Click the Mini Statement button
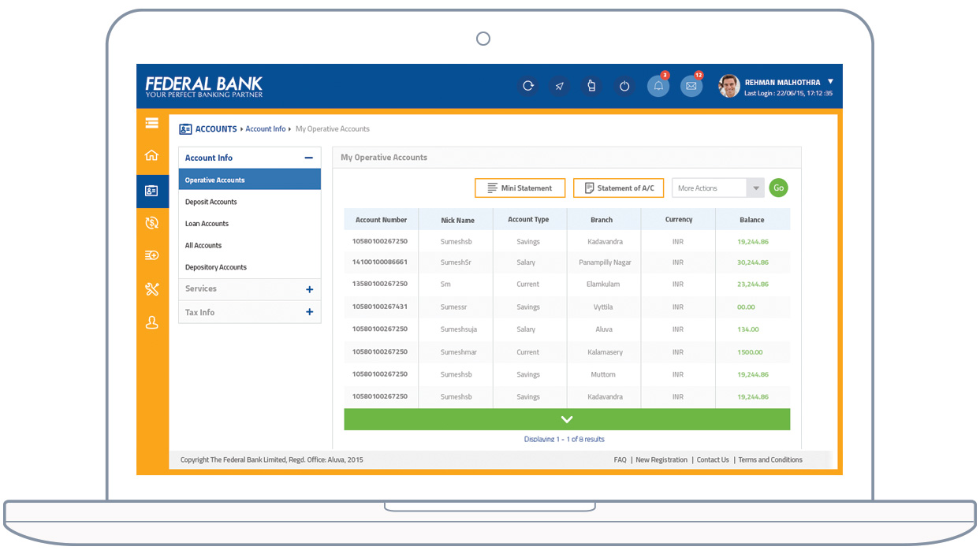 point(520,188)
